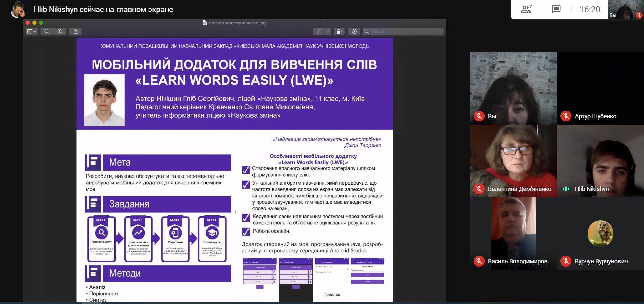Click your self-view thumbnail in the top corner
The image size is (644, 304).
coord(626,9)
